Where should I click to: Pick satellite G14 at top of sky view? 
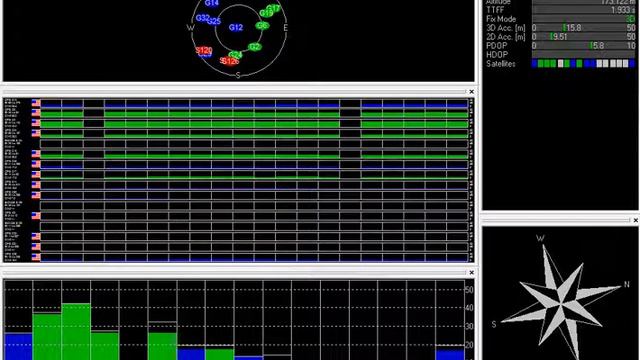pos(212,3)
